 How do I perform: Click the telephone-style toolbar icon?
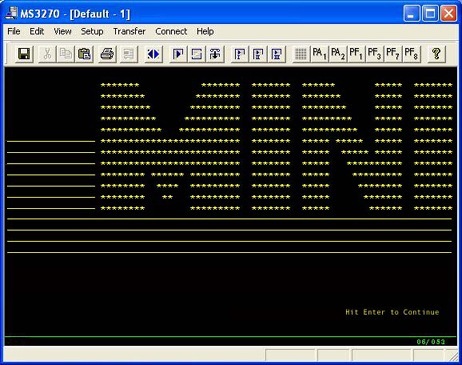pos(215,54)
